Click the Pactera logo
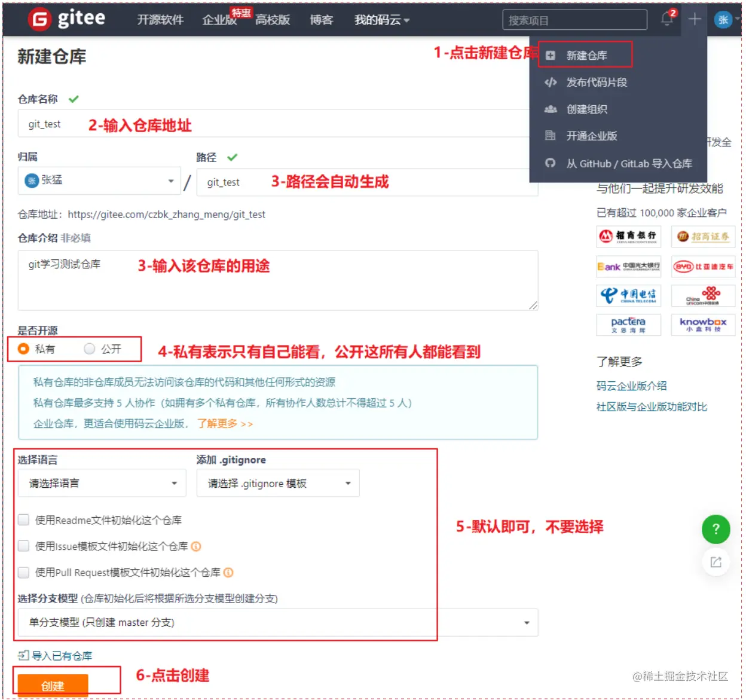 tap(628, 325)
